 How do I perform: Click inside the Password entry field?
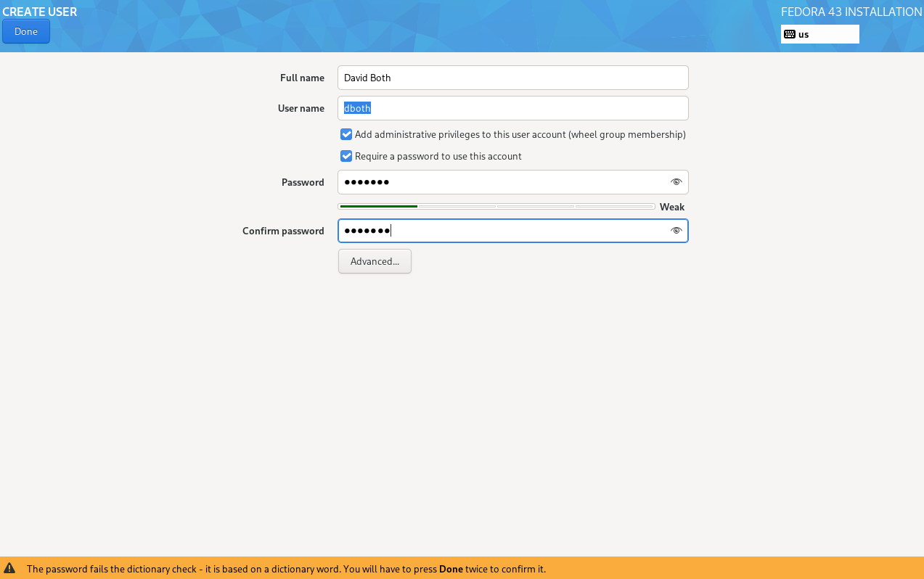point(501,182)
